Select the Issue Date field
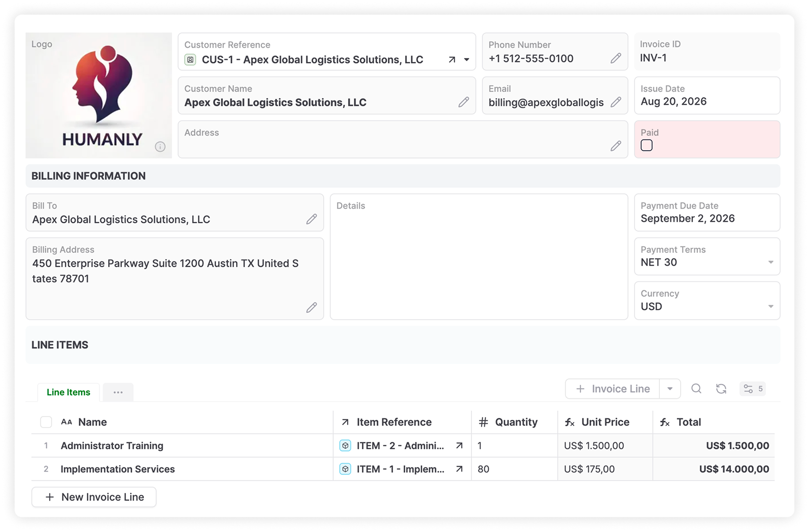Screen dimensions: 809x532 [707, 96]
